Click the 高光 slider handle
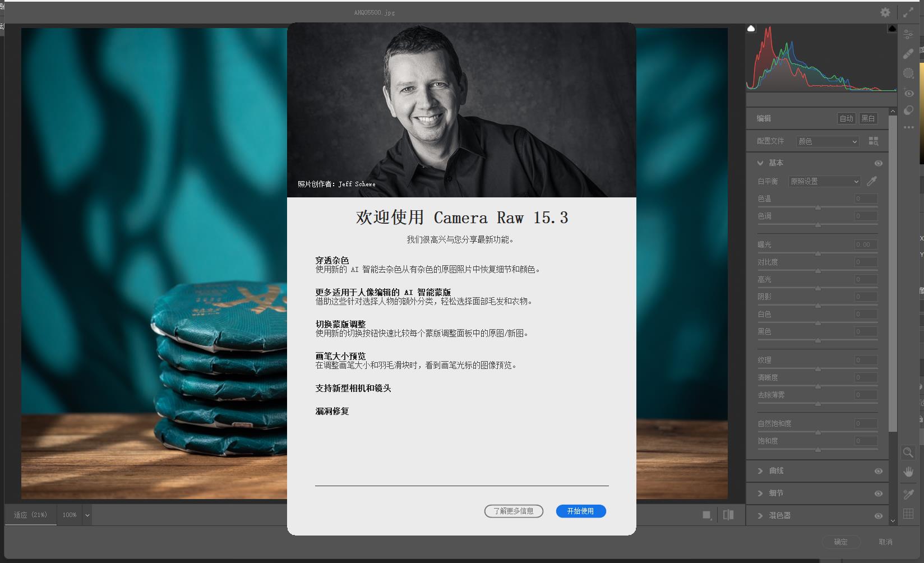The height and width of the screenshot is (563, 924). point(818,288)
